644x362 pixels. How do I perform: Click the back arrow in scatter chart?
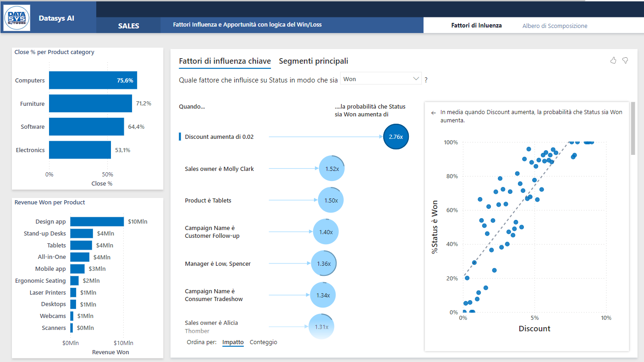click(x=433, y=112)
